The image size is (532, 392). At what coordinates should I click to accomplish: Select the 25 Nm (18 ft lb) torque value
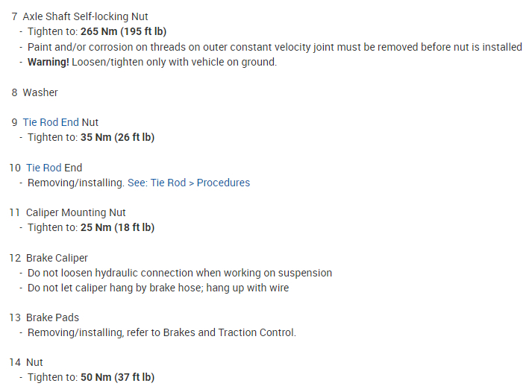tap(117, 227)
